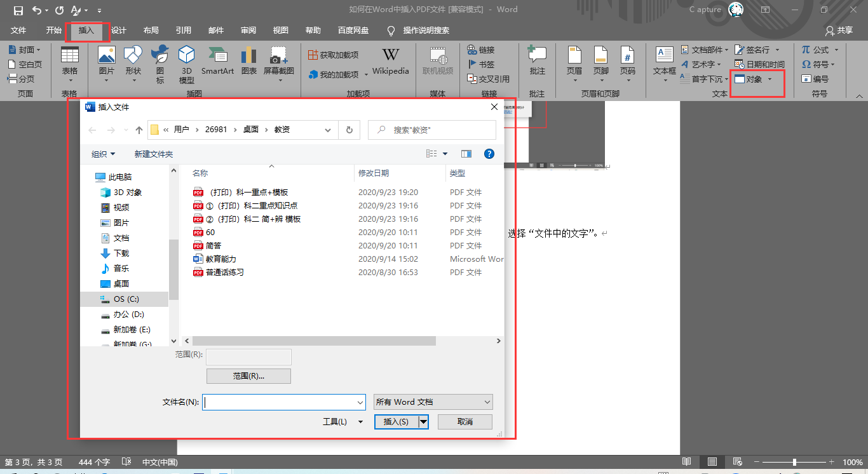Screen dimensions: 868x474
Task: Click the 取消 cancel button
Action: coord(465,422)
